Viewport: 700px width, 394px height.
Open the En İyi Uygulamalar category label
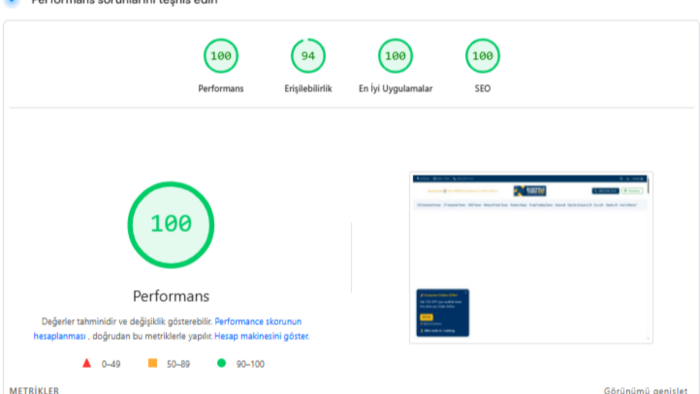396,88
